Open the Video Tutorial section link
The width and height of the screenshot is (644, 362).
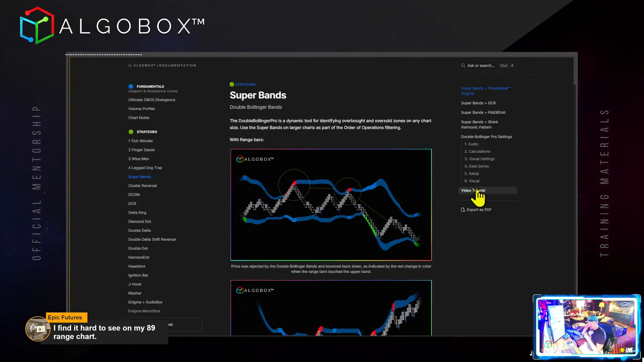pos(487,190)
